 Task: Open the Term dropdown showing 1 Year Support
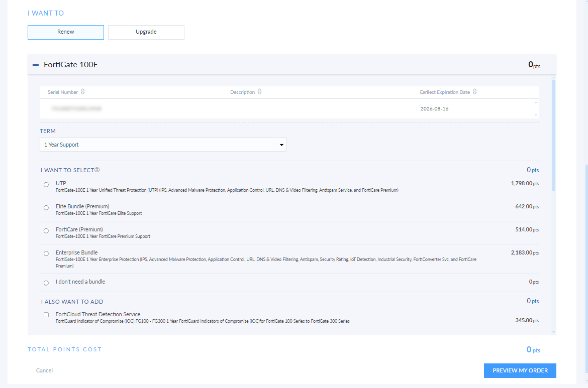(x=163, y=144)
